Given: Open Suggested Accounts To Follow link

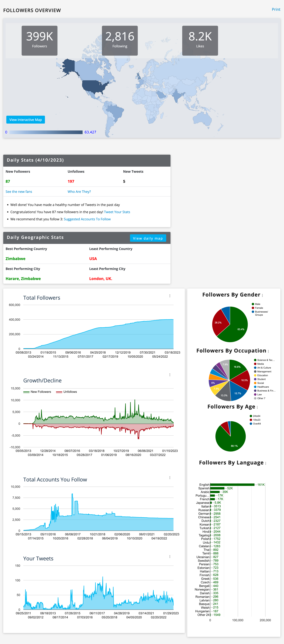Looking at the screenshot, I should pyautogui.click(x=87, y=219).
